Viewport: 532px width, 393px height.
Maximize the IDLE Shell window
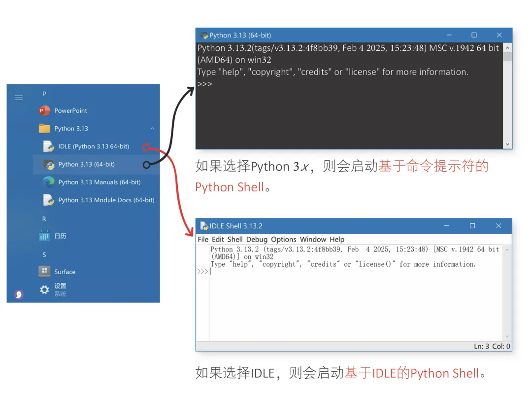[472, 226]
